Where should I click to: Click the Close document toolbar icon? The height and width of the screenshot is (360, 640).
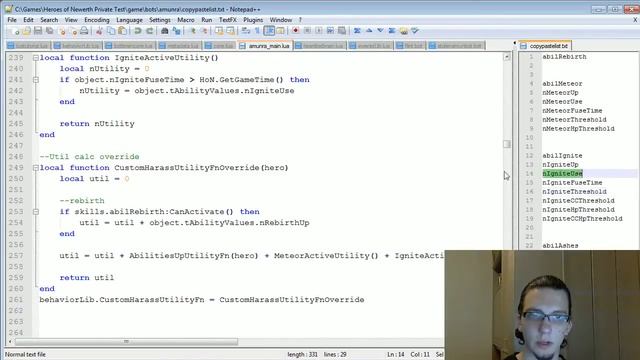coord(62,31)
